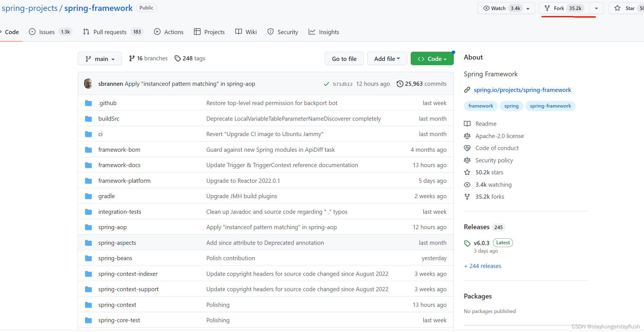Open the Releases heading link
This screenshot has width=644, height=332.
tap(477, 227)
